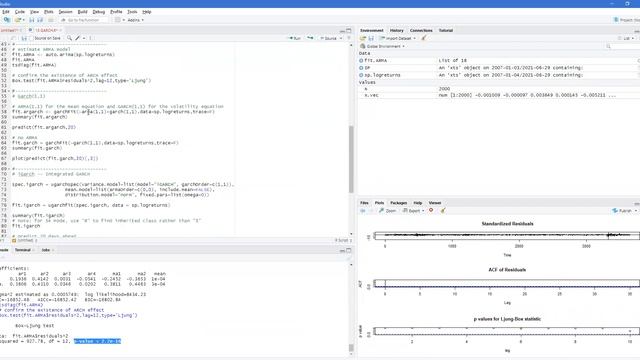640x360 pixels.
Task: Open the Help menu
Action: pyautogui.click(x=147, y=12)
